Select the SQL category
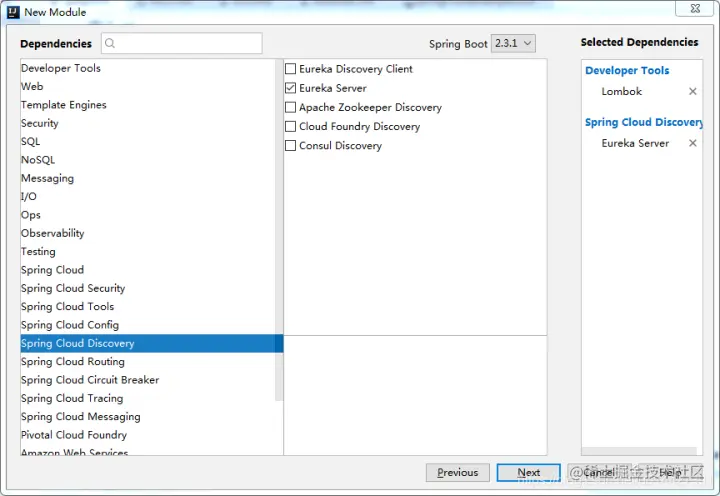 click(148, 141)
